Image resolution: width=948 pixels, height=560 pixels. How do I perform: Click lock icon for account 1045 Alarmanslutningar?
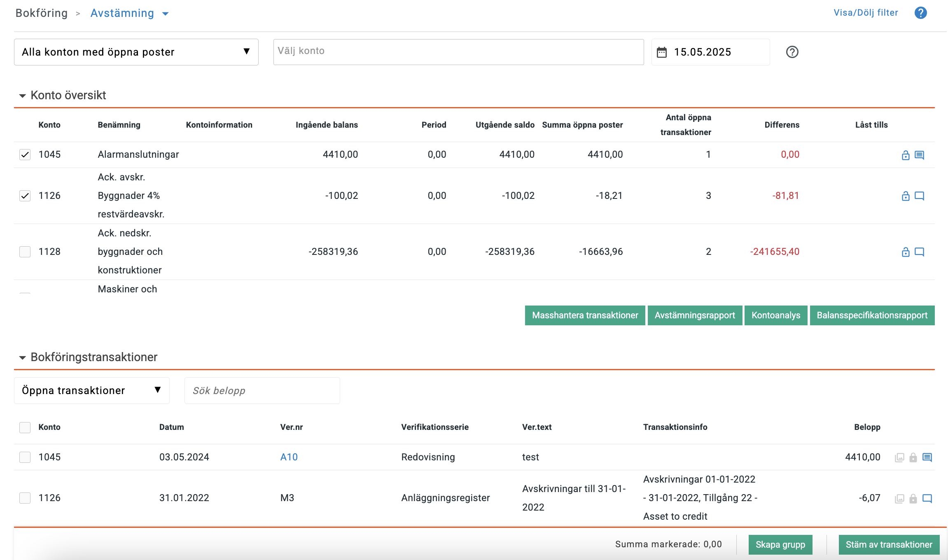click(x=905, y=155)
